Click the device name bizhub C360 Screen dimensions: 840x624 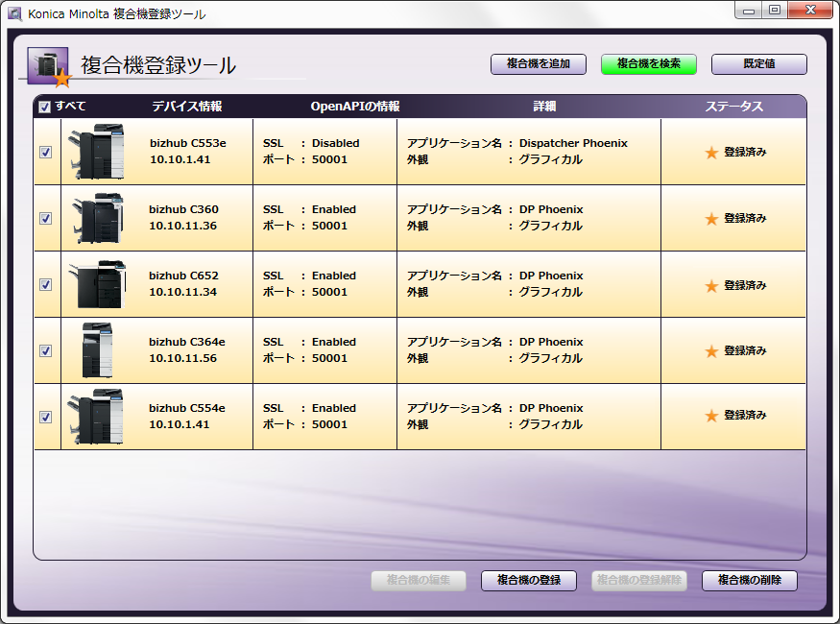point(183,209)
